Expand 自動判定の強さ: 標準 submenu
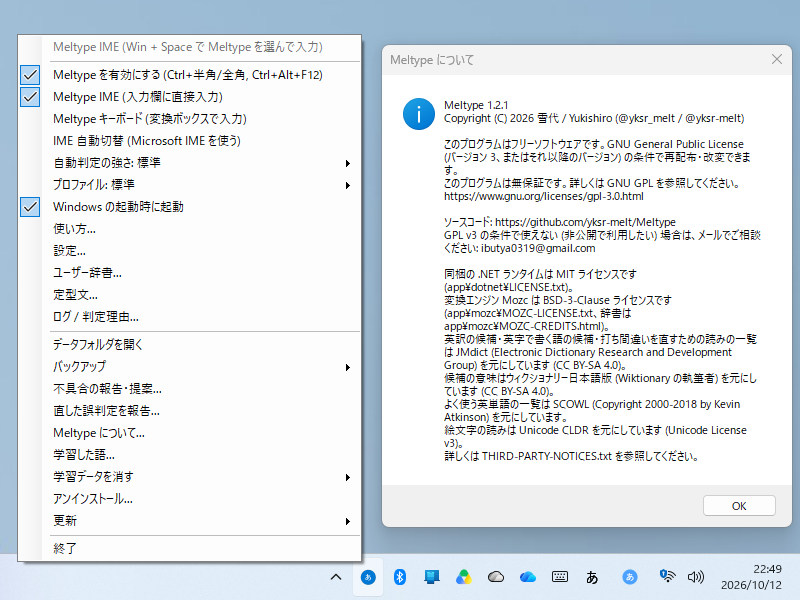800x600 pixels. pyautogui.click(x=189, y=163)
